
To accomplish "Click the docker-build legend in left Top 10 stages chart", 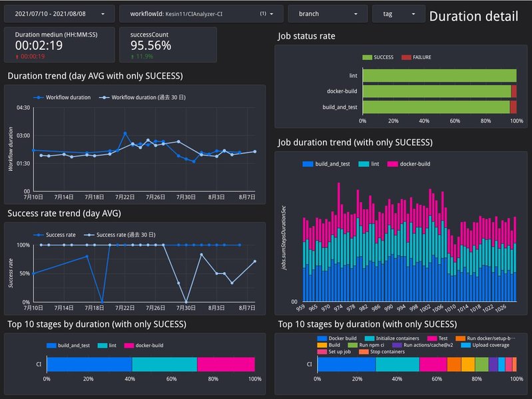I will (x=144, y=345).
